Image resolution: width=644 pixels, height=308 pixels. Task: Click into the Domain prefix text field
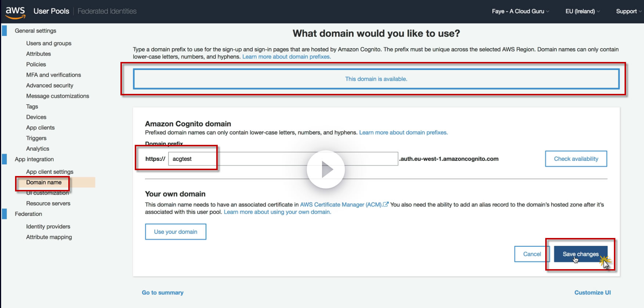283,159
